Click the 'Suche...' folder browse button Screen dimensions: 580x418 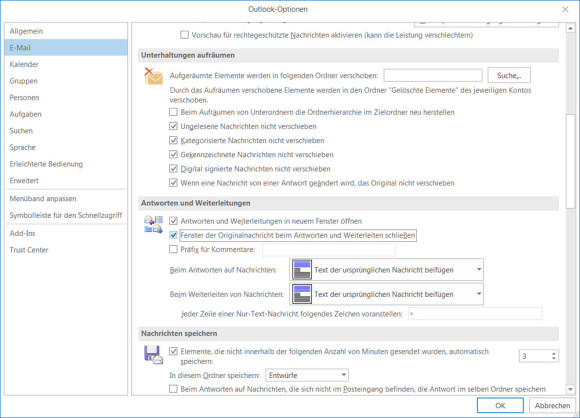tap(509, 75)
